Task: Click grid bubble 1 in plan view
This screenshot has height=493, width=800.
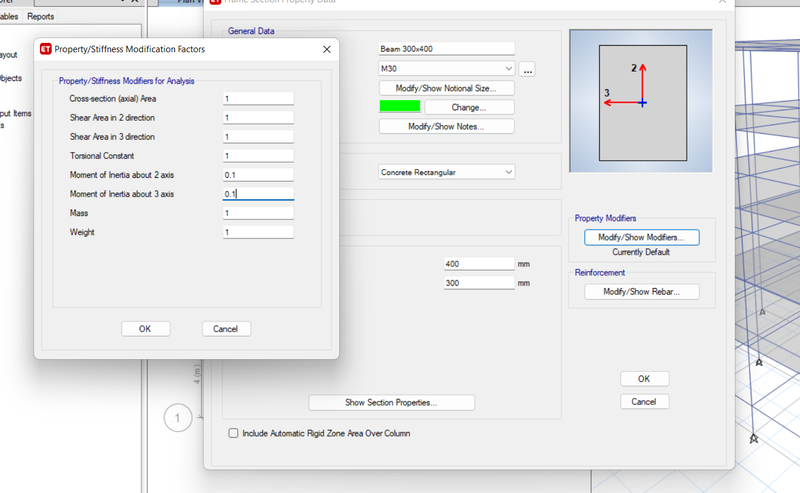Action: 178,418
